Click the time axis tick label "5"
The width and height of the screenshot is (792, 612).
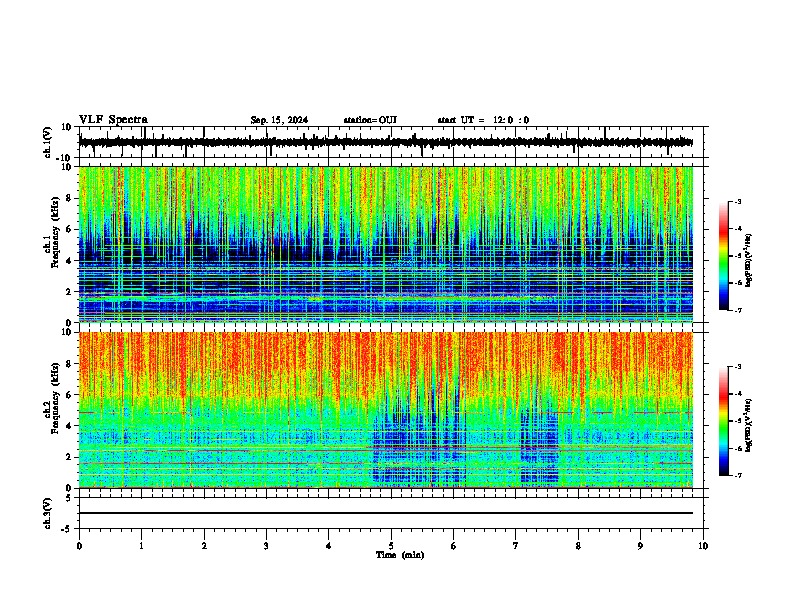pos(391,546)
